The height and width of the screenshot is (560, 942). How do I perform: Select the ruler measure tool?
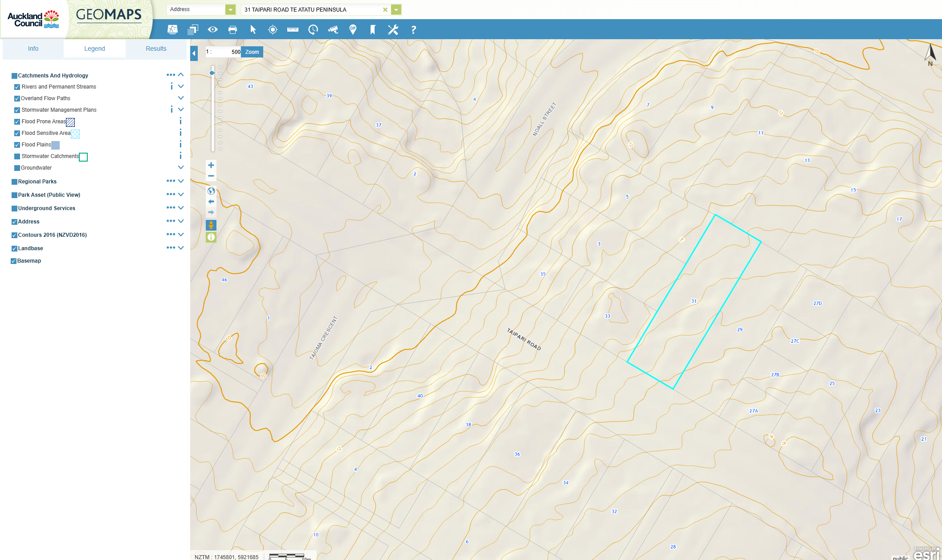(293, 30)
